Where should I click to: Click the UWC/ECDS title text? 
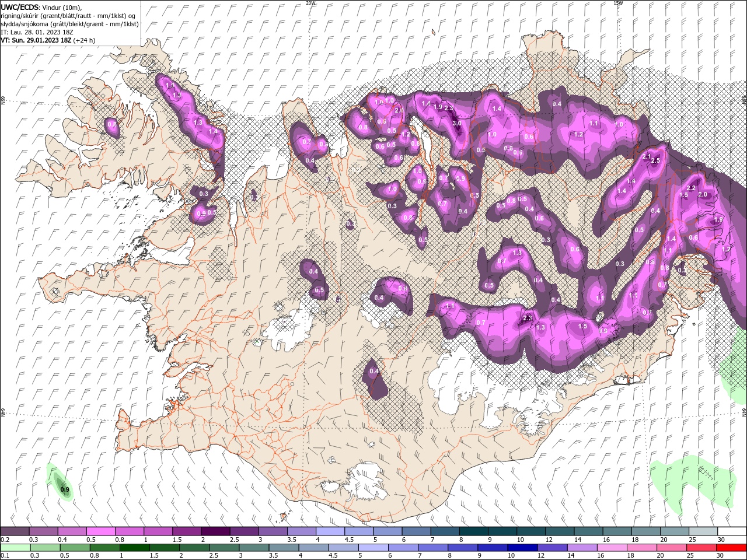(20, 7)
